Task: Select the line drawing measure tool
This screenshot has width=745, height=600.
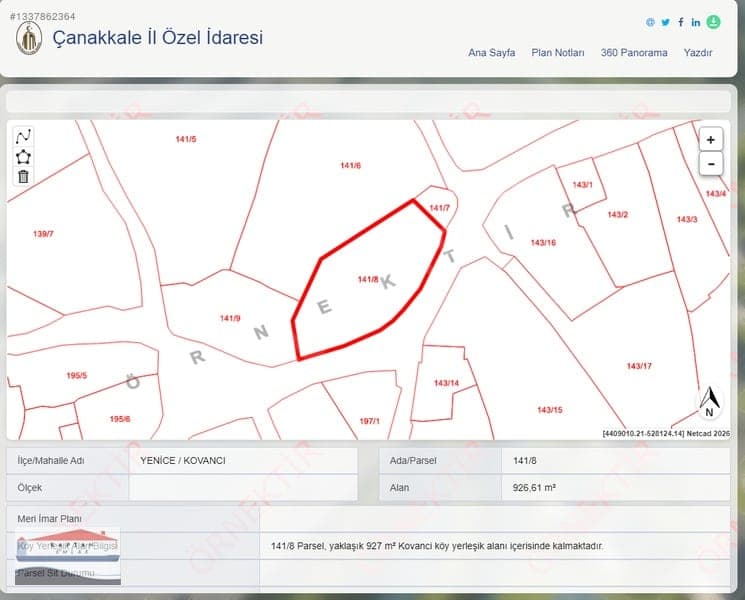Action: tap(23, 136)
